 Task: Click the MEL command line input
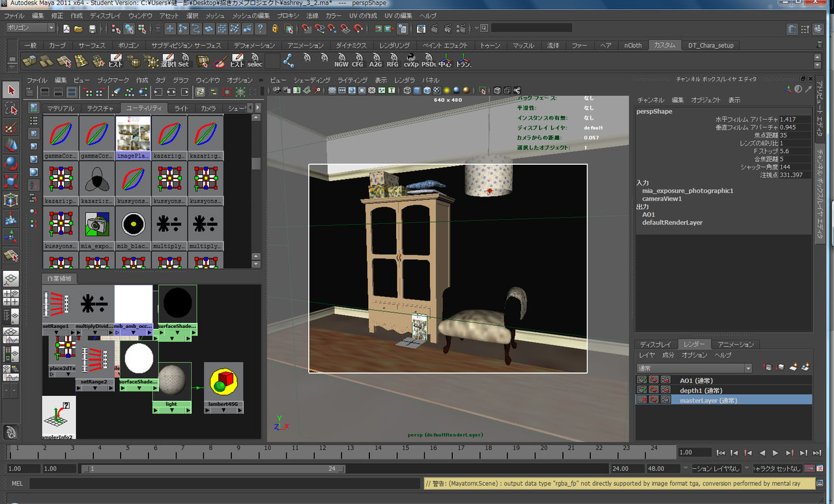225,484
